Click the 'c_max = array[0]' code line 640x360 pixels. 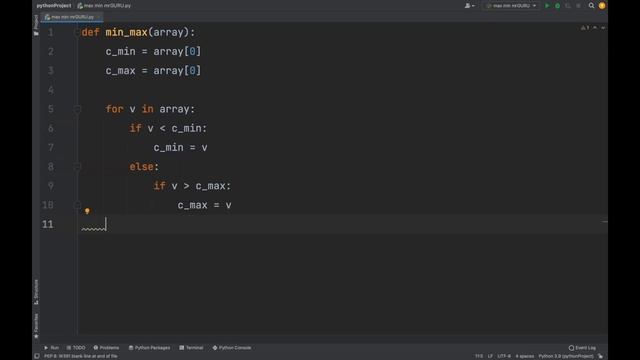click(153, 71)
